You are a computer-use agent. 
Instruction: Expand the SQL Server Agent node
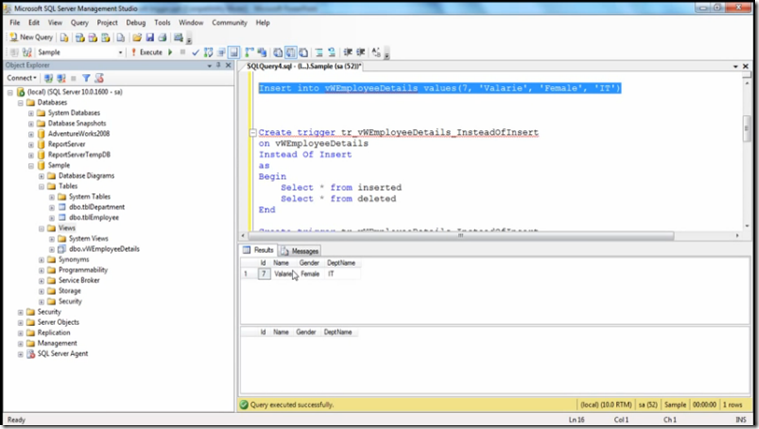pos(20,354)
